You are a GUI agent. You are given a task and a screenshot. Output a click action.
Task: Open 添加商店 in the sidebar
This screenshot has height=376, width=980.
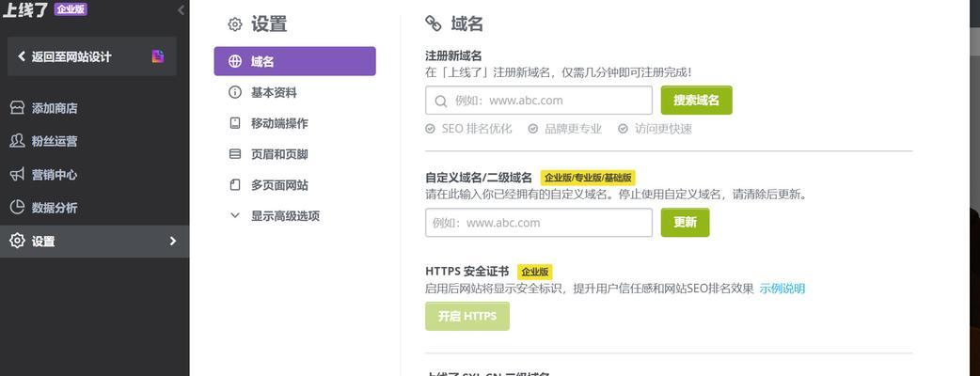click(55, 108)
